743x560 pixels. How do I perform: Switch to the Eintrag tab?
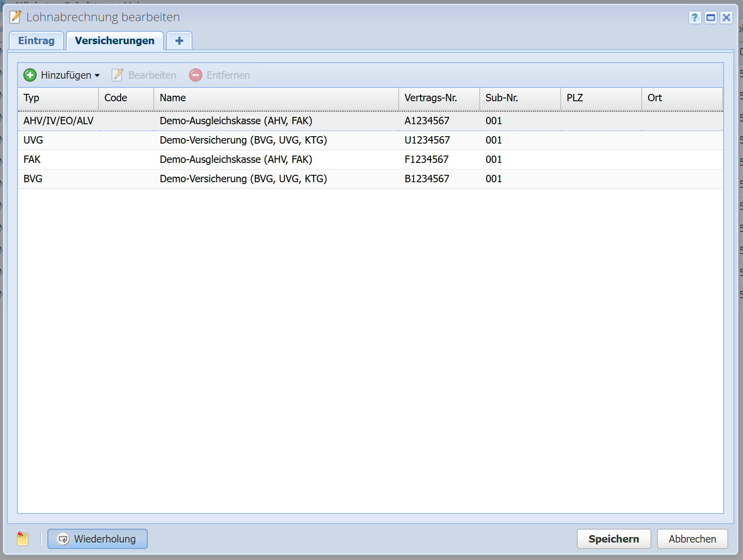click(x=36, y=40)
